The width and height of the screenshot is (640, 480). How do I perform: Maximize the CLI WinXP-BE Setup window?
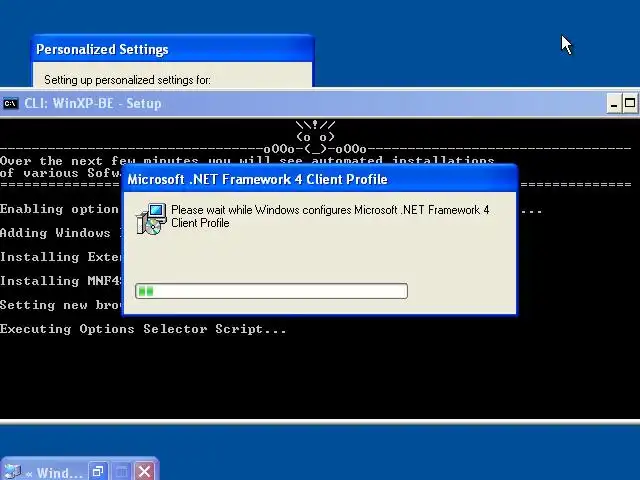coord(630,104)
